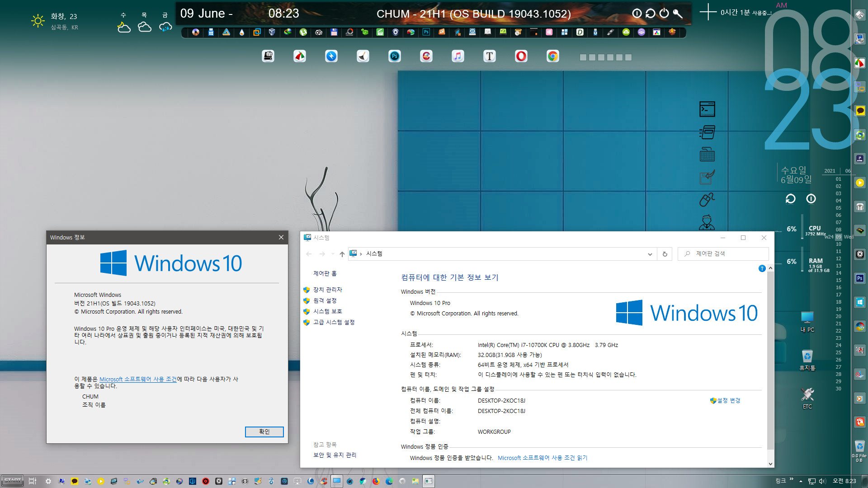
Task: Open the user account widget icon
Action: pyautogui.click(x=707, y=222)
